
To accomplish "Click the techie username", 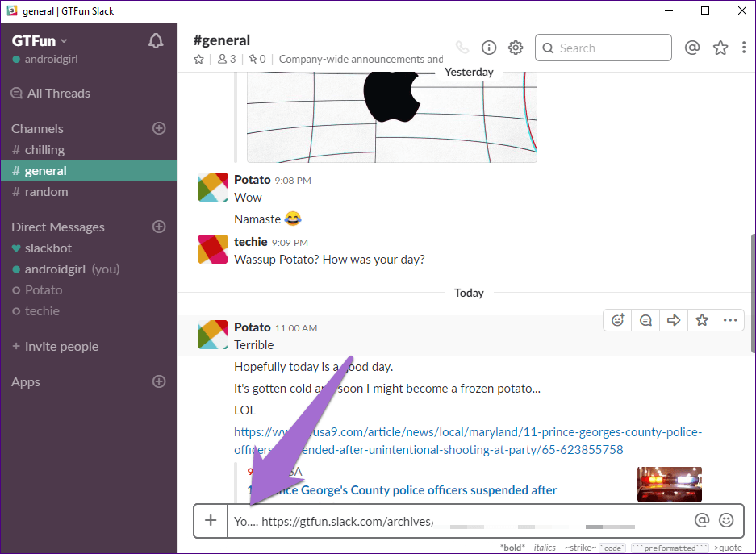I will click(x=251, y=242).
